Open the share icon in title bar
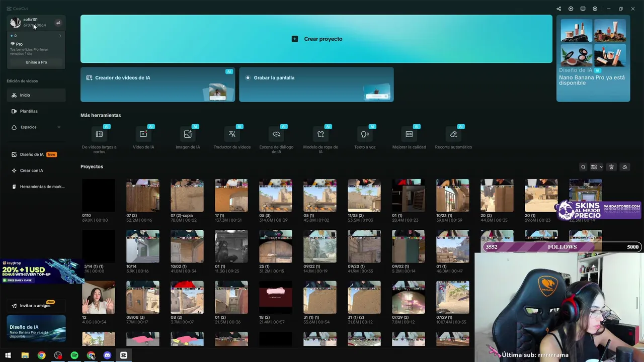 click(558, 9)
